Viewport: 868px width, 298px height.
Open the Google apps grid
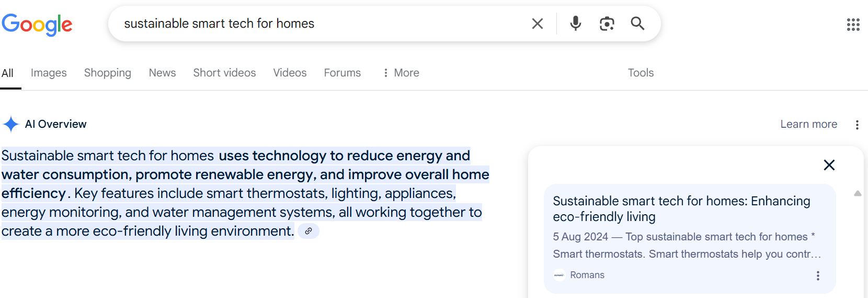pos(853,25)
